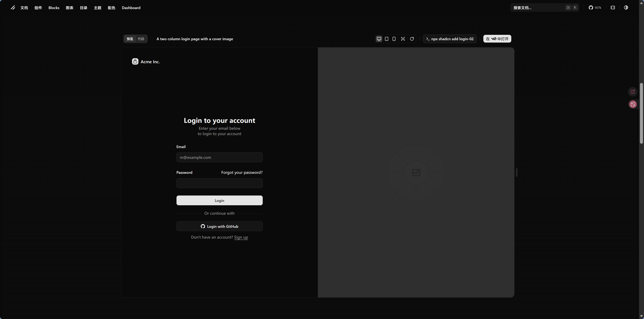Switch preview to desktop viewport

379,39
